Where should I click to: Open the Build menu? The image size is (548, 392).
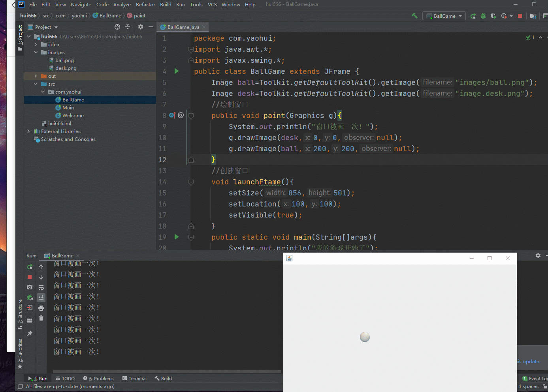166,5
